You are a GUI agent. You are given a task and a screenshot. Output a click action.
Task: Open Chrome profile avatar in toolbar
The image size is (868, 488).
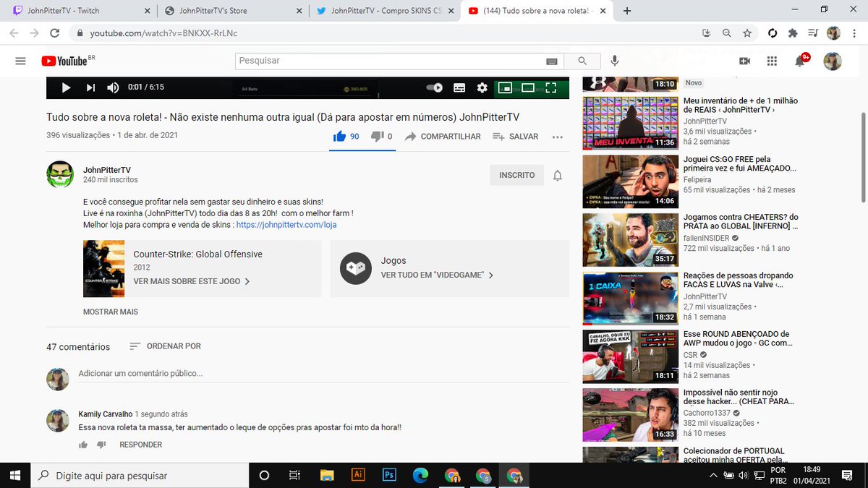click(x=833, y=33)
